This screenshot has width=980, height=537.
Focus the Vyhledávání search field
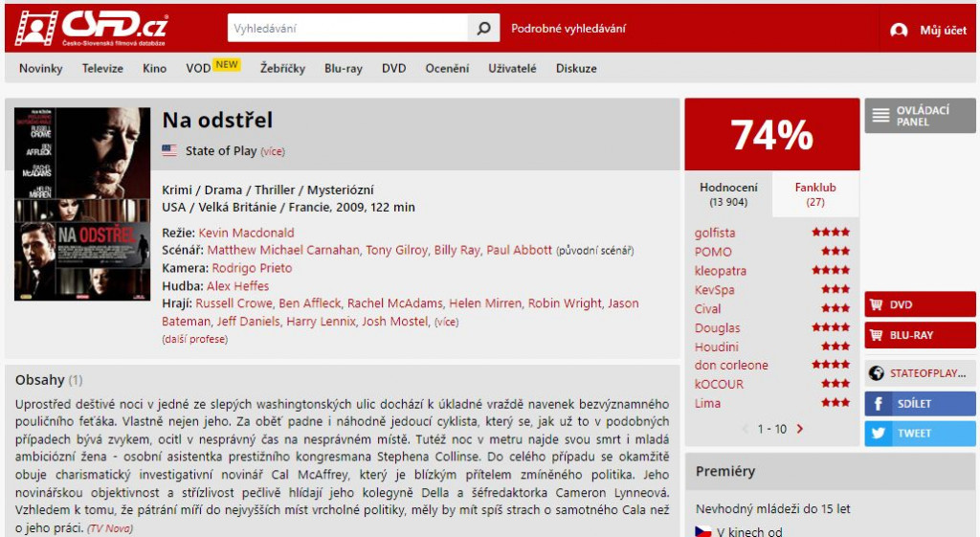pos(347,28)
